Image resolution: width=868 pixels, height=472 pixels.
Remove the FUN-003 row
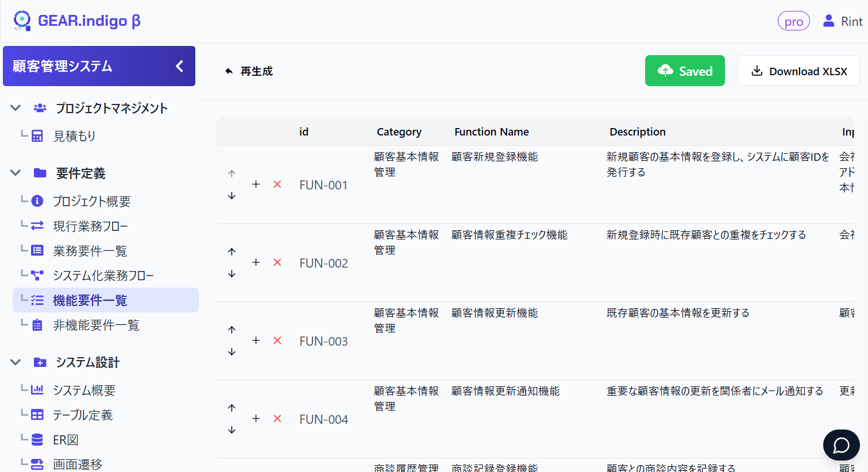pyautogui.click(x=277, y=341)
